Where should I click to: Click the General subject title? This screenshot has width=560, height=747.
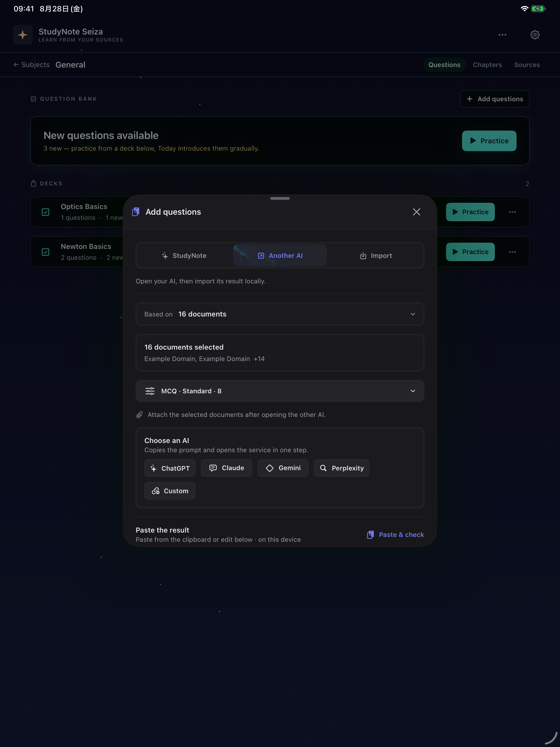(x=70, y=65)
